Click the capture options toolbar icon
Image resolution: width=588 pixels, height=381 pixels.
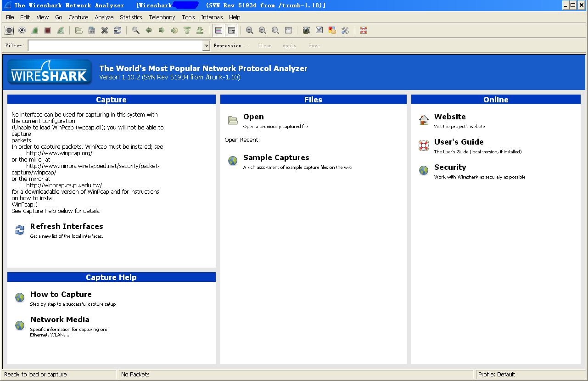coord(22,30)
